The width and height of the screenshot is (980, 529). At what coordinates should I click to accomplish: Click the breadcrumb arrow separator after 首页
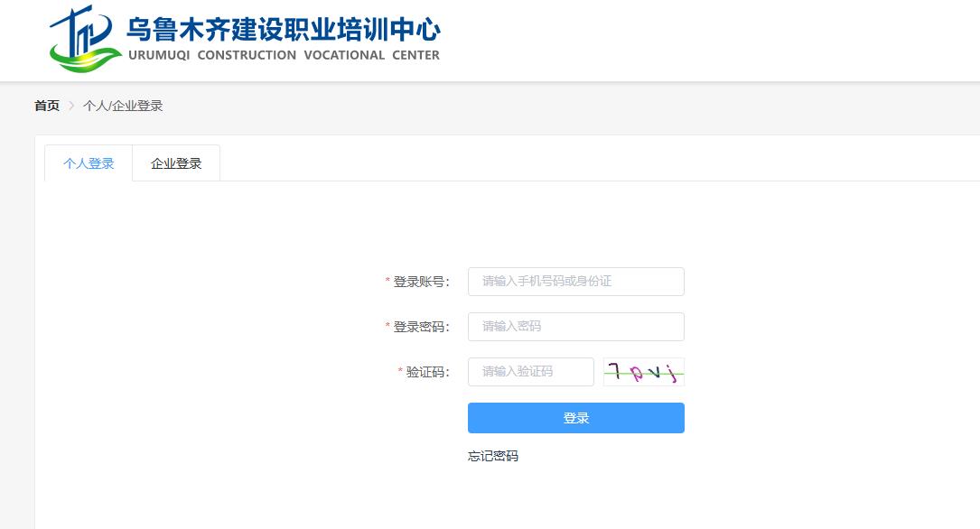tap(71, 106)
